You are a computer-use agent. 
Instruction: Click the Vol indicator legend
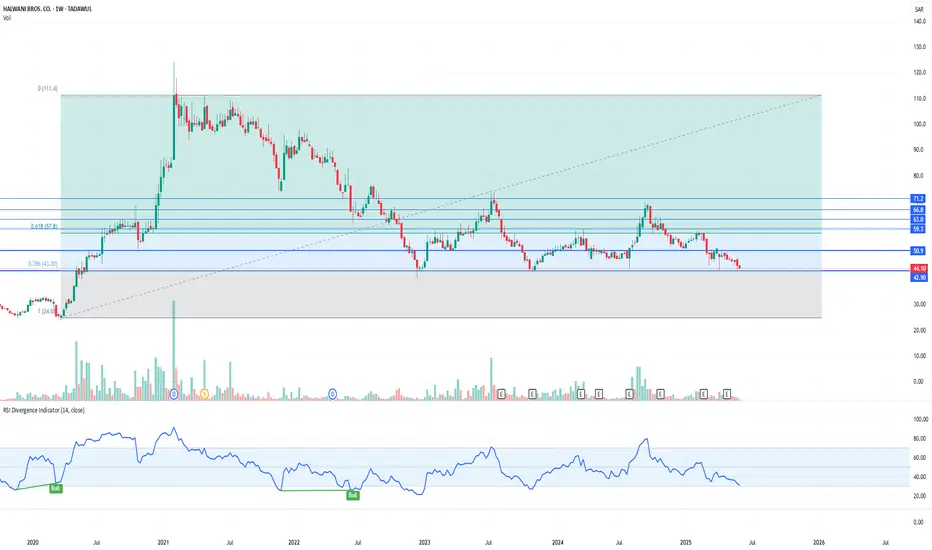coord(7,18)
